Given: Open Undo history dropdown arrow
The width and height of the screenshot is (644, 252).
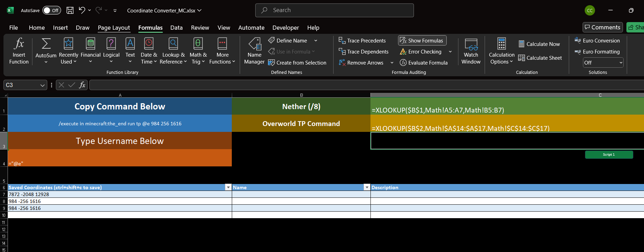Looking at the screenshot, I should [x=90, y=10].
